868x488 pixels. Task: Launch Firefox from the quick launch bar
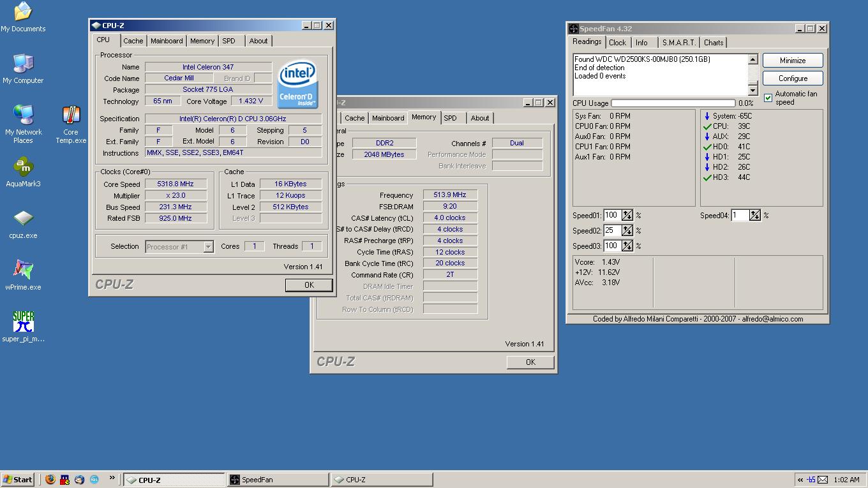(50, 479)
